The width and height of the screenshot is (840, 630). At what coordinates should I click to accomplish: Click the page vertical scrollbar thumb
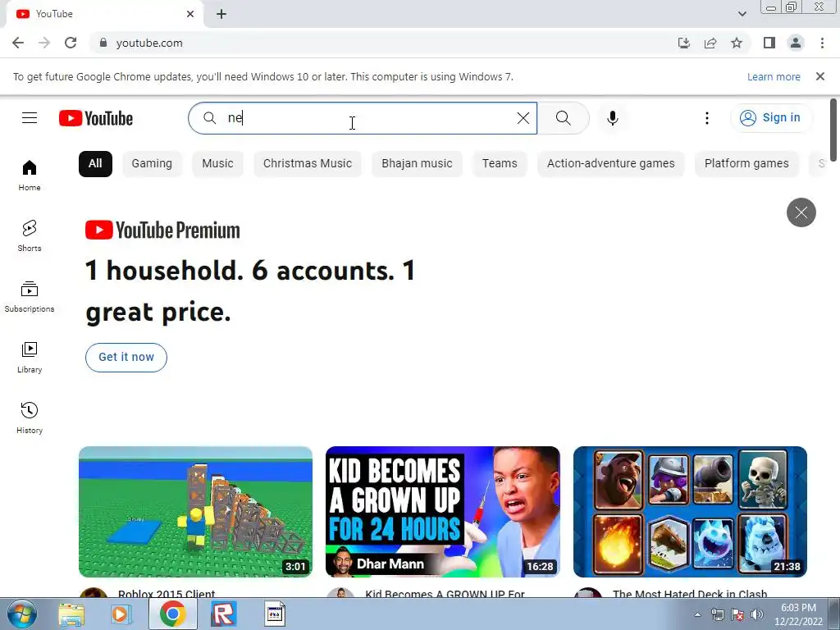[833, 130]
